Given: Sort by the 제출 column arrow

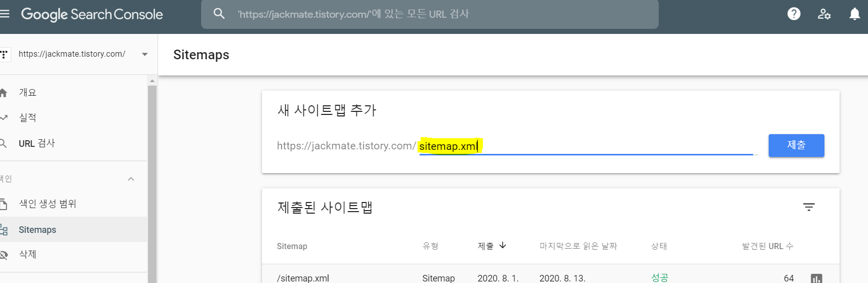Looking at the screenshot, I should (503, 246).
